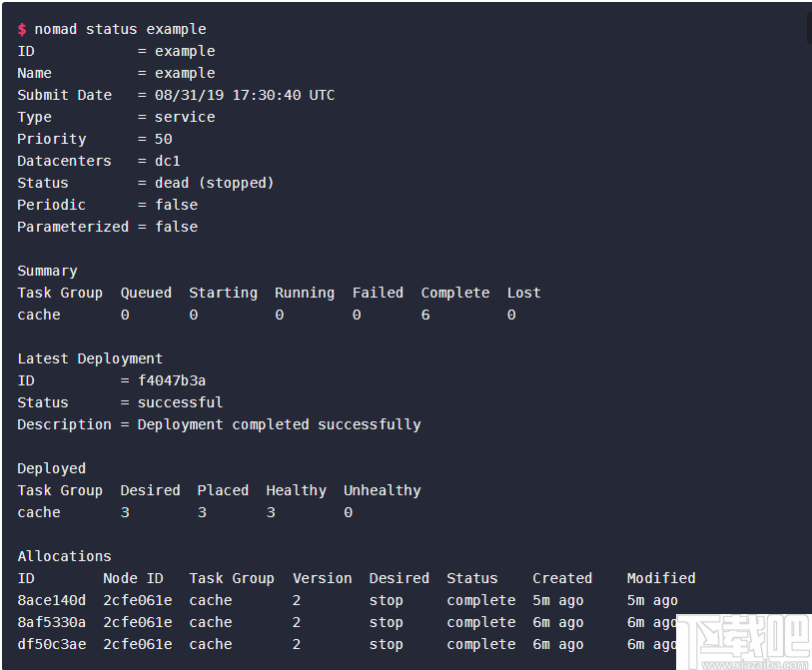Click the deployment ID f4047b3a

tap(172, 380)
